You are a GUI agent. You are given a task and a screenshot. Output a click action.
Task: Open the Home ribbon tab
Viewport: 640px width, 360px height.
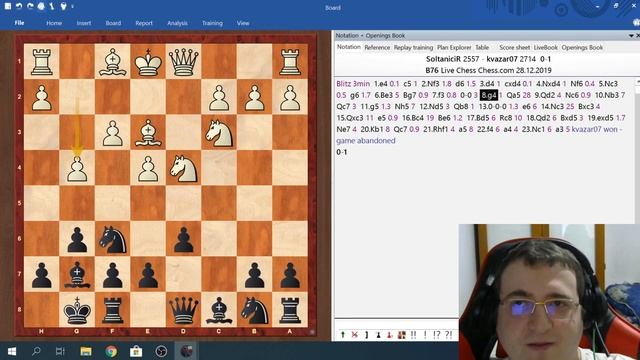click(x=54, y=23)
